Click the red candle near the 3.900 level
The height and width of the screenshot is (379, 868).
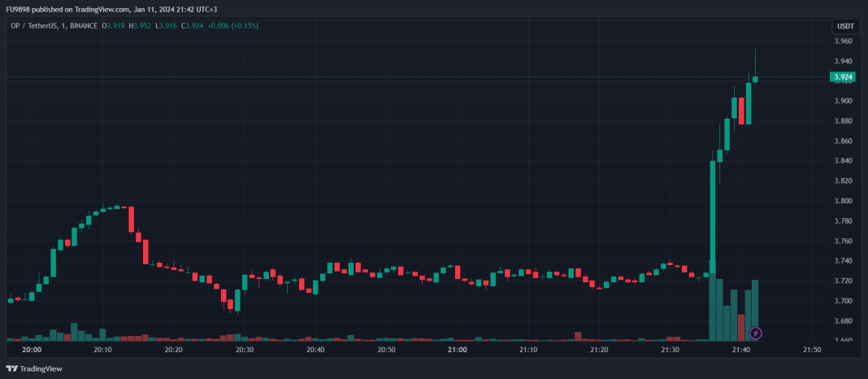pyautogui.click(x=741, y=111)
